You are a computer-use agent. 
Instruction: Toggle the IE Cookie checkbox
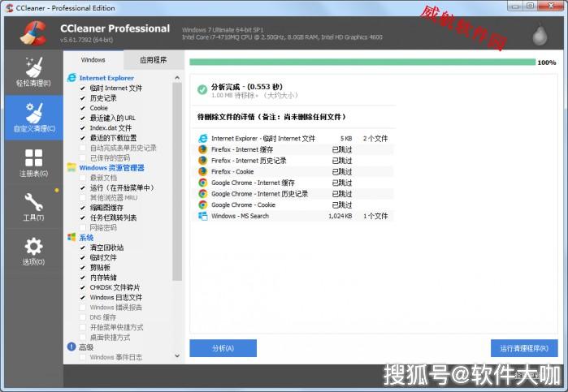83,108
